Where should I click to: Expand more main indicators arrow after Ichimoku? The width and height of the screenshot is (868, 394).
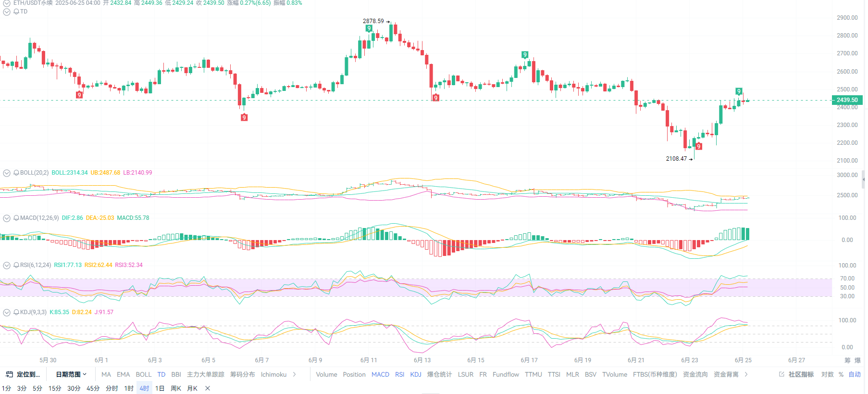click(295, 374)
